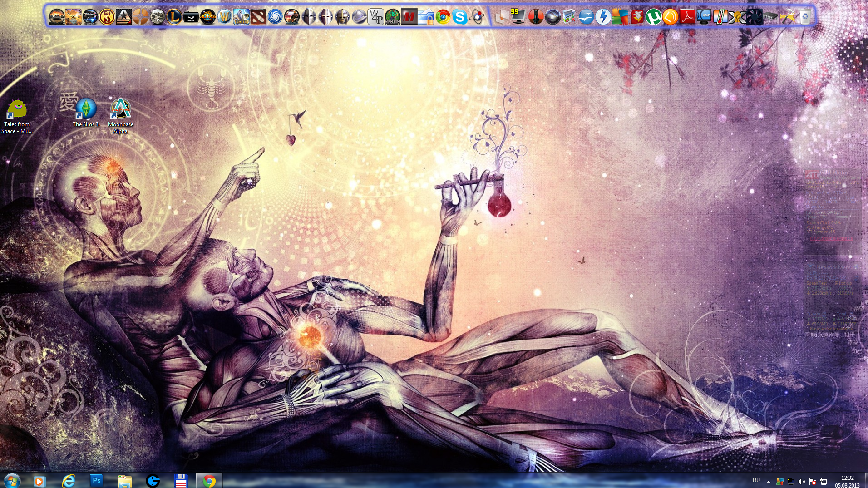868x488 pixels.
Task: Show hidden system tray icons
Action: point(769,481)
